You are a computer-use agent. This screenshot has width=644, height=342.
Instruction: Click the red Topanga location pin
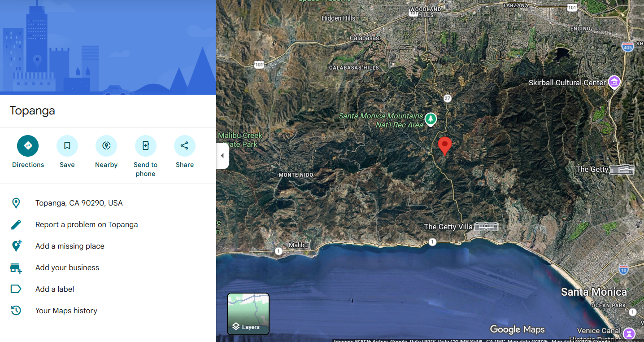pos(444,145)
